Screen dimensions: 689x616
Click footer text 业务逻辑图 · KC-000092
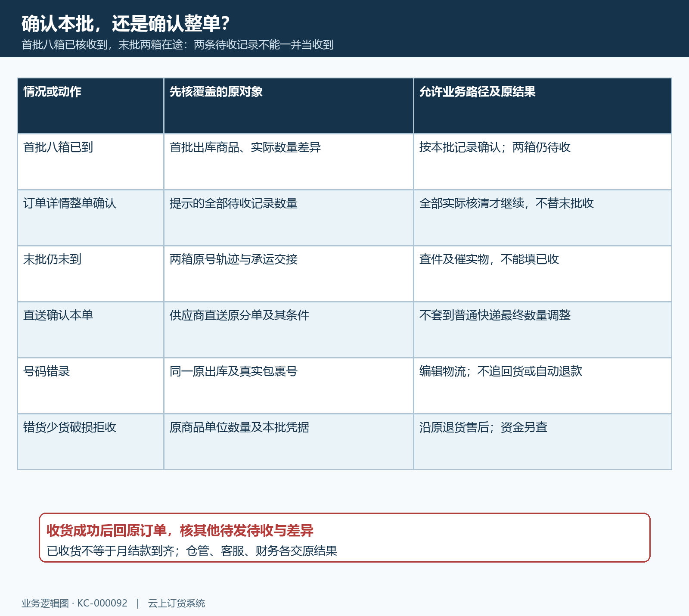click(74, 603)
